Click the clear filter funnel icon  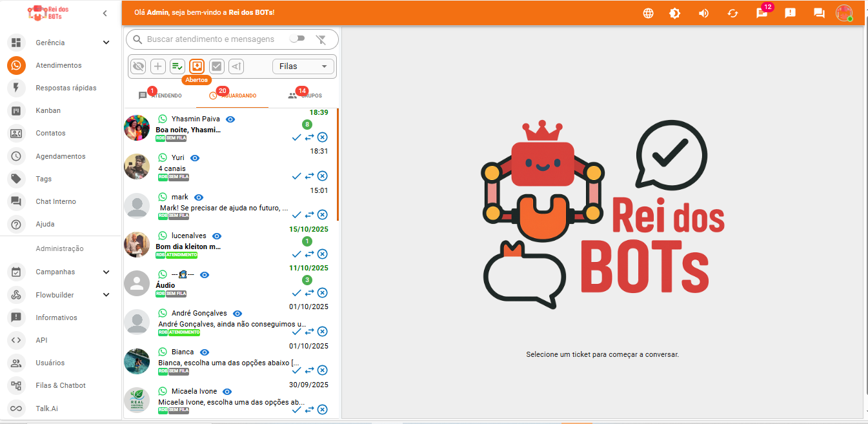coord(321,39)
